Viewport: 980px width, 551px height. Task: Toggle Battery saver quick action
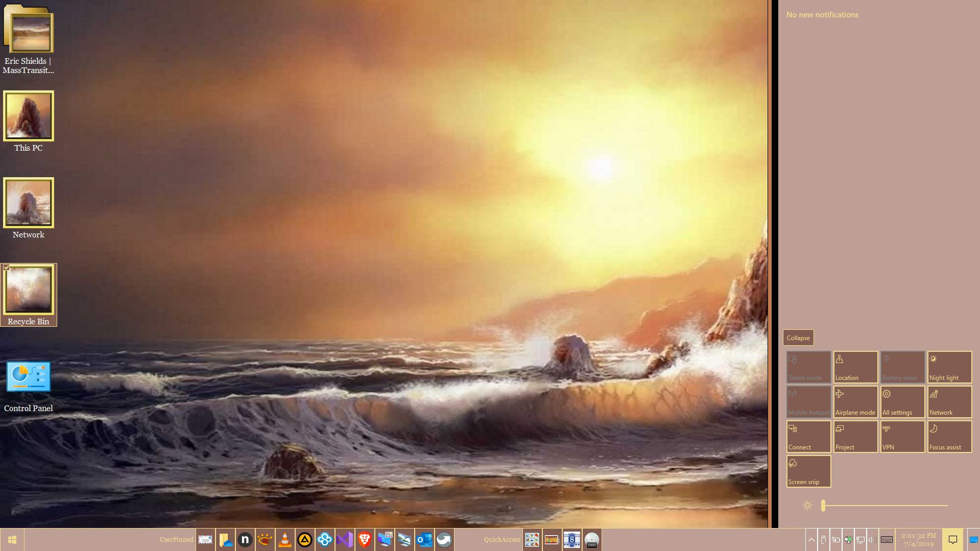tap(903, 367)
